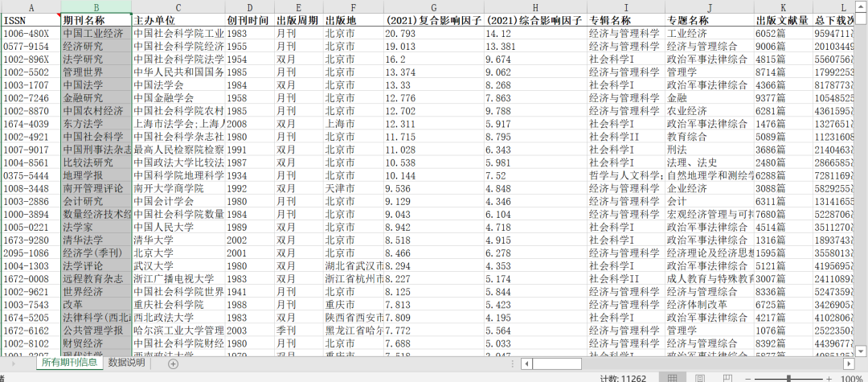Select impact factor cell 13.381
This screenshot has width=868, height=382.
pos(535,47)
